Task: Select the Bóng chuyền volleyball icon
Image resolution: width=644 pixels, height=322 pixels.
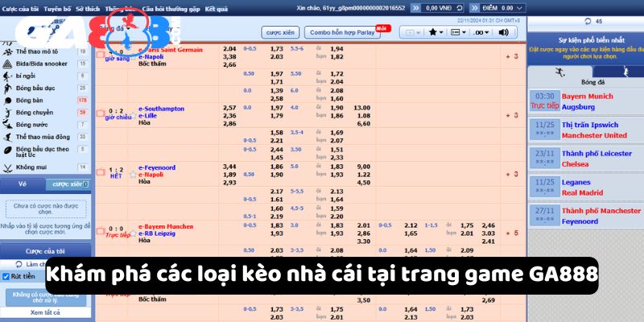Action: click(x=7, y=113)
